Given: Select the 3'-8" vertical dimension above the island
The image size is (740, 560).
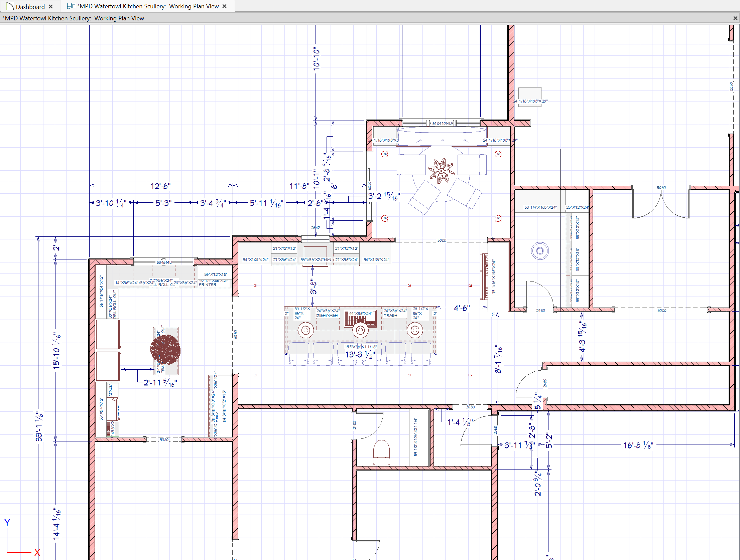Looking at the screenshot, I should [x=313, y=287].
